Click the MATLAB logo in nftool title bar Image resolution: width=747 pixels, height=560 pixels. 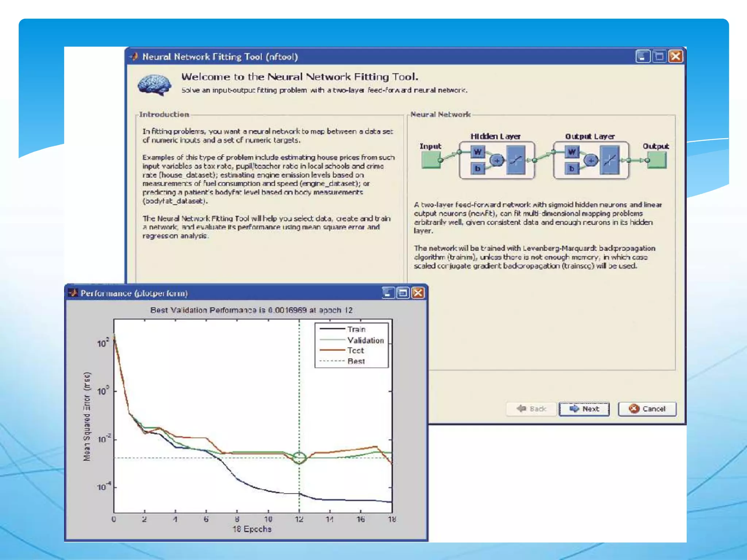(x=134, y=57)
